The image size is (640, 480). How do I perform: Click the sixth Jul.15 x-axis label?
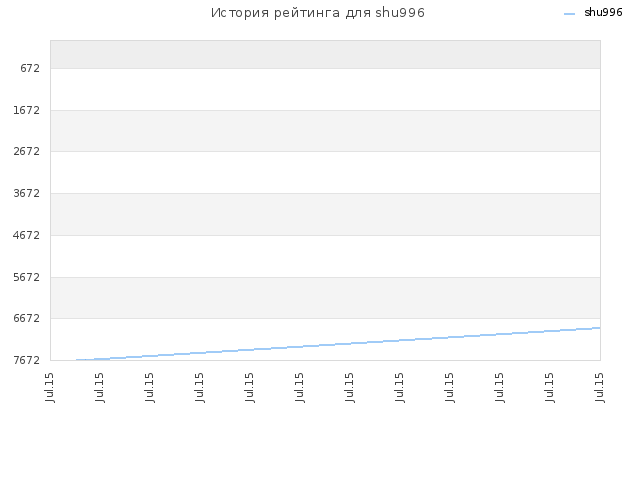pos(300,387)
